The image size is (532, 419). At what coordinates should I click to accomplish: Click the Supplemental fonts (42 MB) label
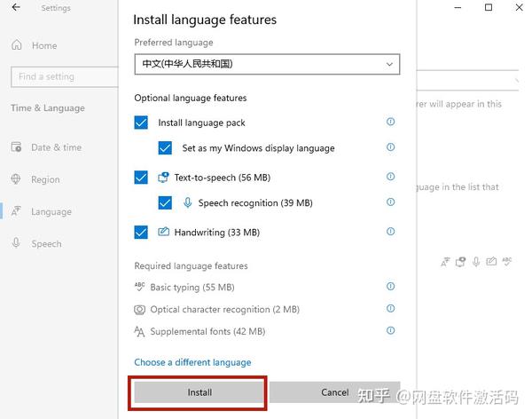click(x=207, y=331)
